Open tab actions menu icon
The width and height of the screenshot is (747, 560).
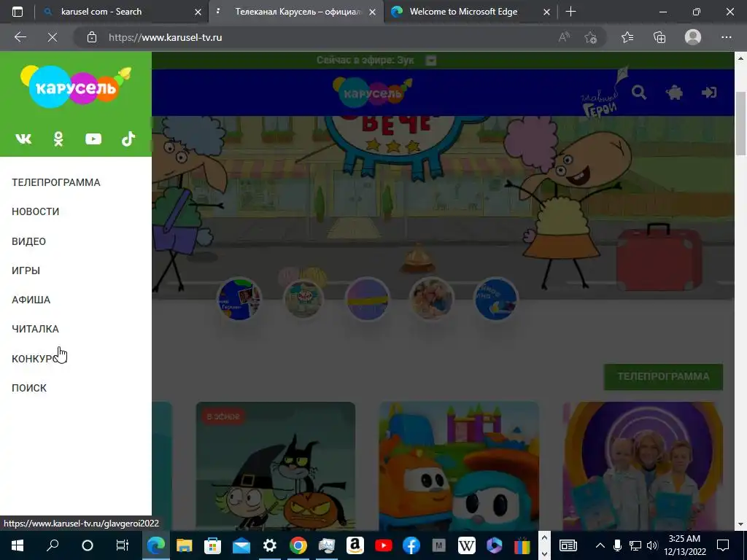(x=18, y=12)
